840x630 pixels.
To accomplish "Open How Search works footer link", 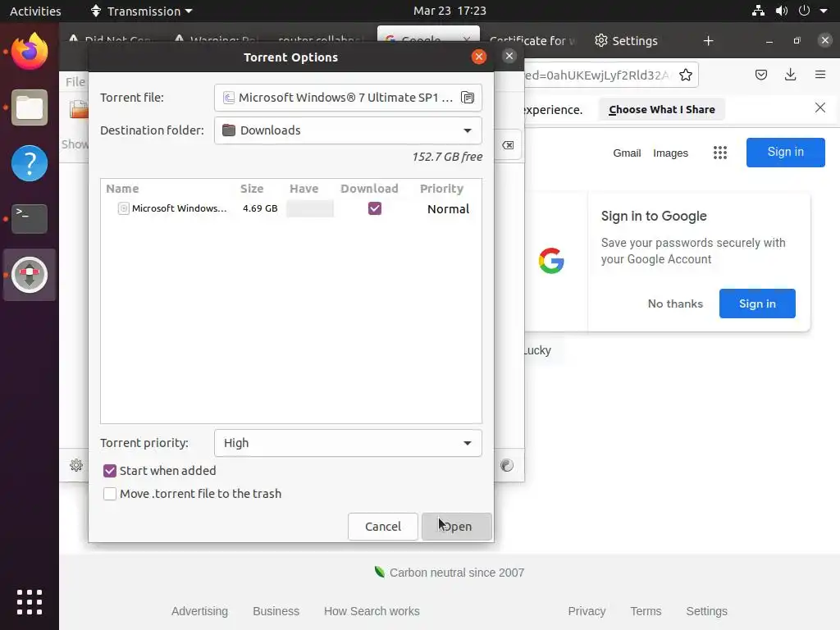I will tap(372, 611).
